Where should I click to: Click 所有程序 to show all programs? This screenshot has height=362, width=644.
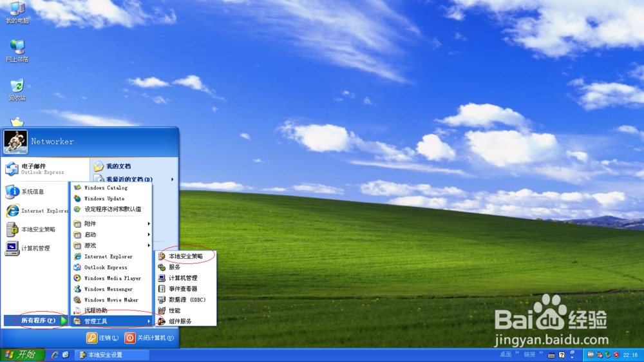(x=35, y=321)
